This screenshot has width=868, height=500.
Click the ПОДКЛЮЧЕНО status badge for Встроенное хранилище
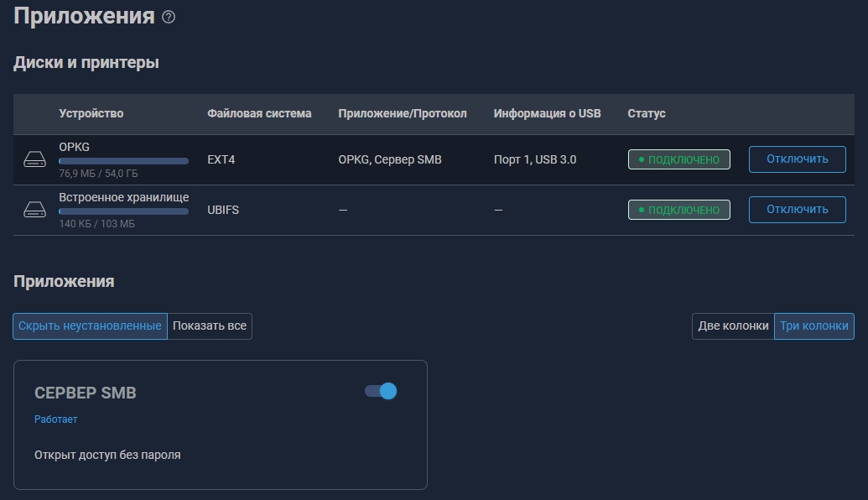tap(678, 210)
